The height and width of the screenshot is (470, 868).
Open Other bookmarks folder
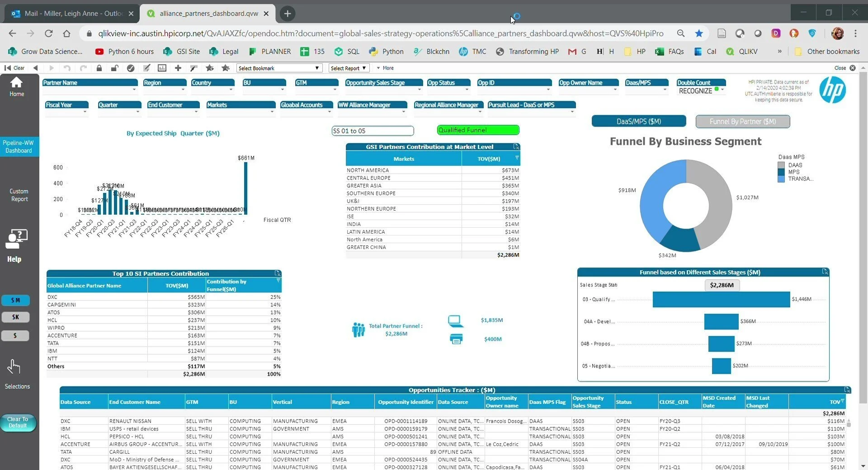point(827,52)
